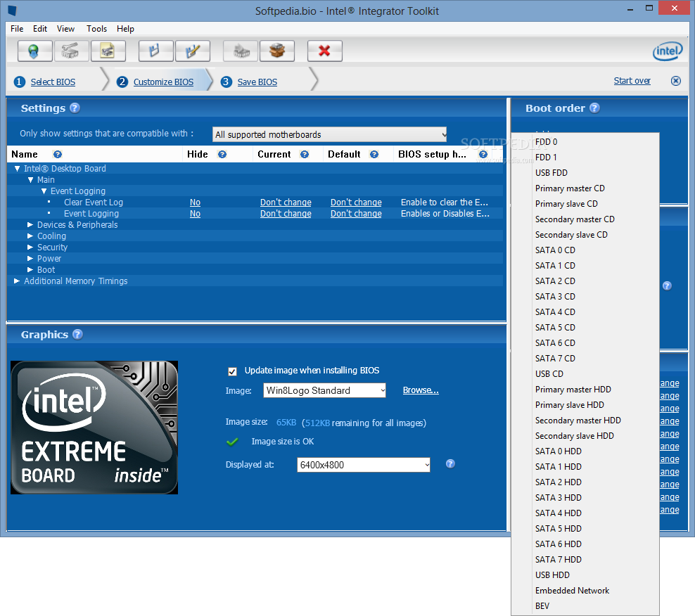695x616 pixels.
Task: Open the Edit menu
Action: point(40,29)
